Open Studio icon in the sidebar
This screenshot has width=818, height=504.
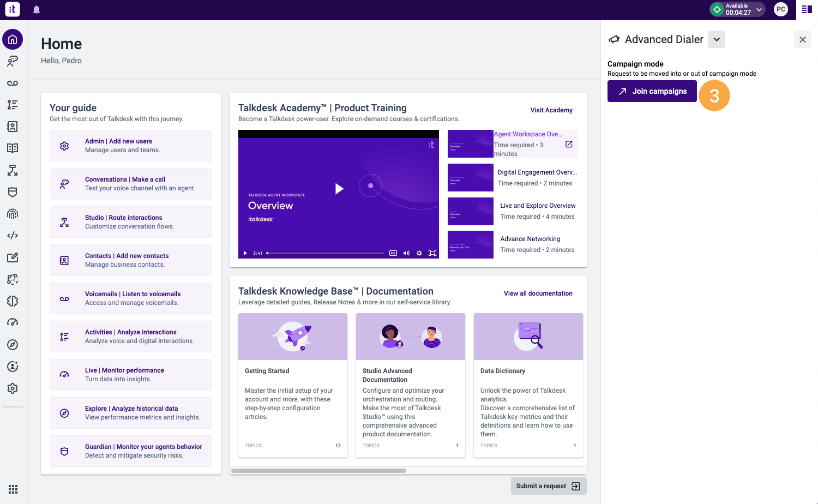point(13,170)
